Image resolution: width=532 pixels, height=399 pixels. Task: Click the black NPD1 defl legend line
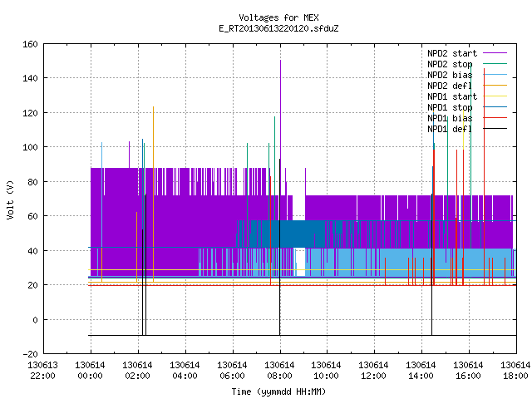pos(495,129)
